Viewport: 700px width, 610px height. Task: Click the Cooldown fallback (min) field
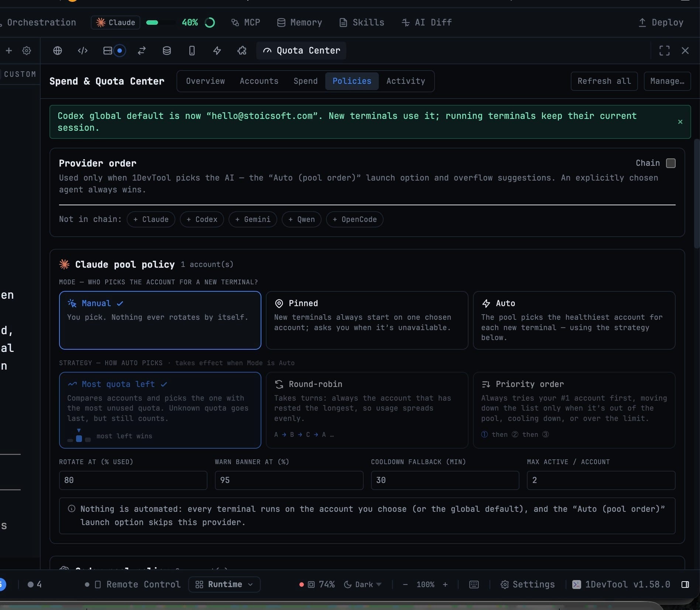[x=445, y=480]
